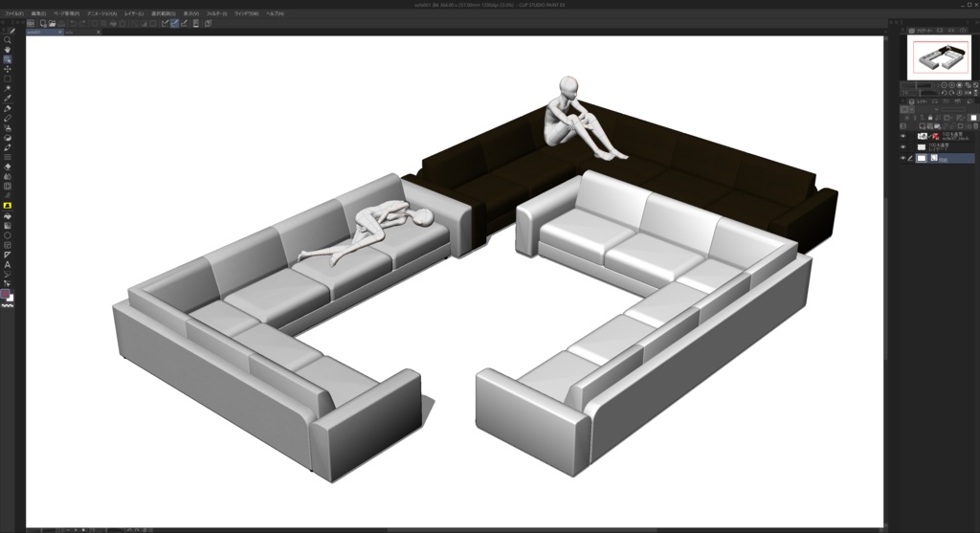Toggle snap to ruler toolbar button
This screenshot has height=533, width=980.
pos(165,23)
